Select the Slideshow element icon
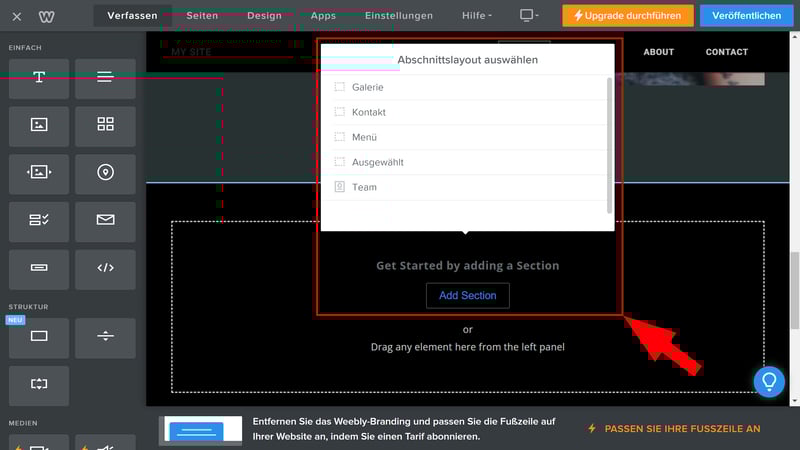Image resolution: width=800 pixels, height=450 pixels. coord(39,172)
